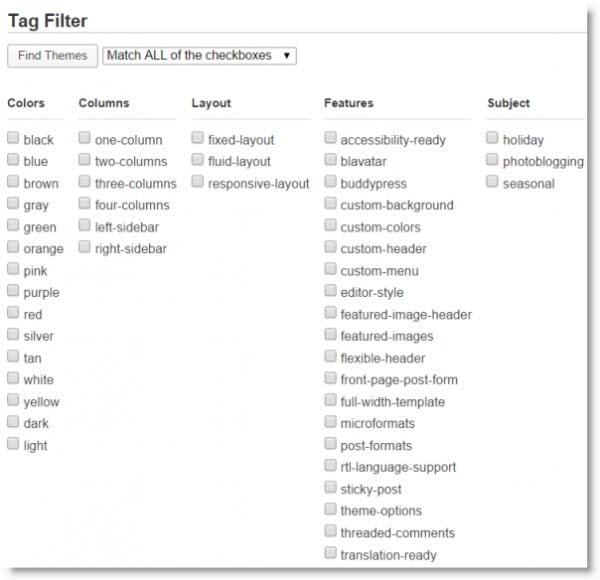Check the right-sidebar checkbox

(x=84, y=246)
